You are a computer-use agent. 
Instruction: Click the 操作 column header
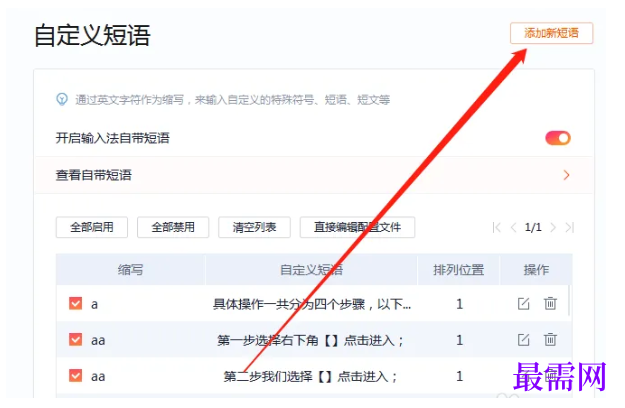(536, 270)
